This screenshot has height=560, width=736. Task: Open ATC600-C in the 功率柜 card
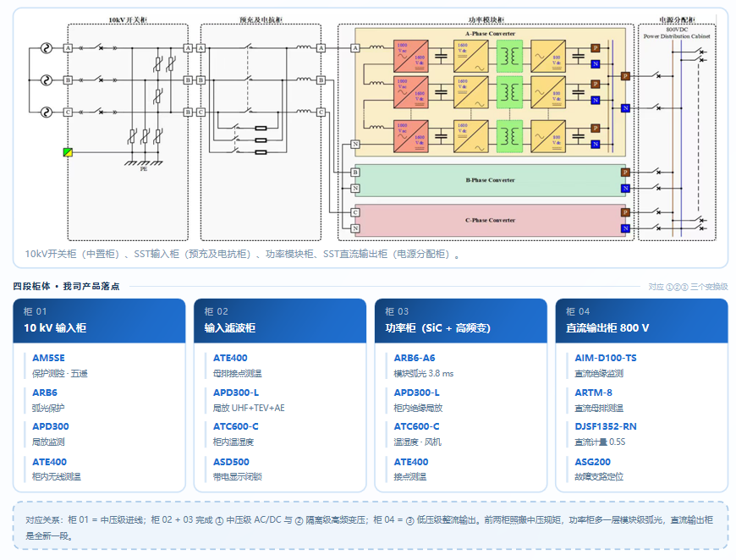point(416,426)
